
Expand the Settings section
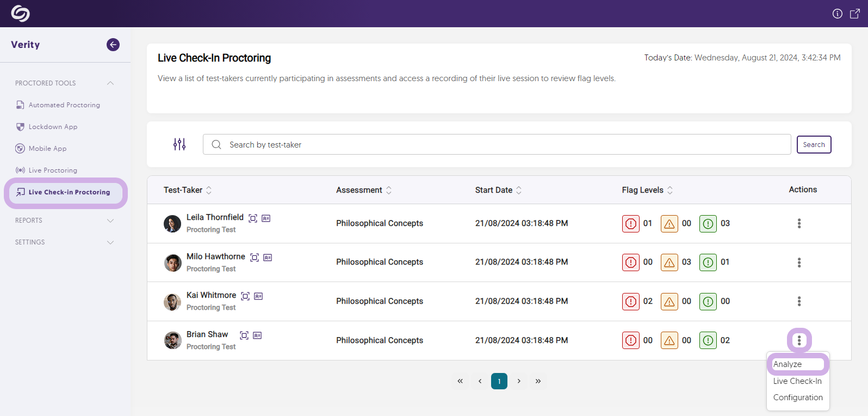(x=110, y=242)
